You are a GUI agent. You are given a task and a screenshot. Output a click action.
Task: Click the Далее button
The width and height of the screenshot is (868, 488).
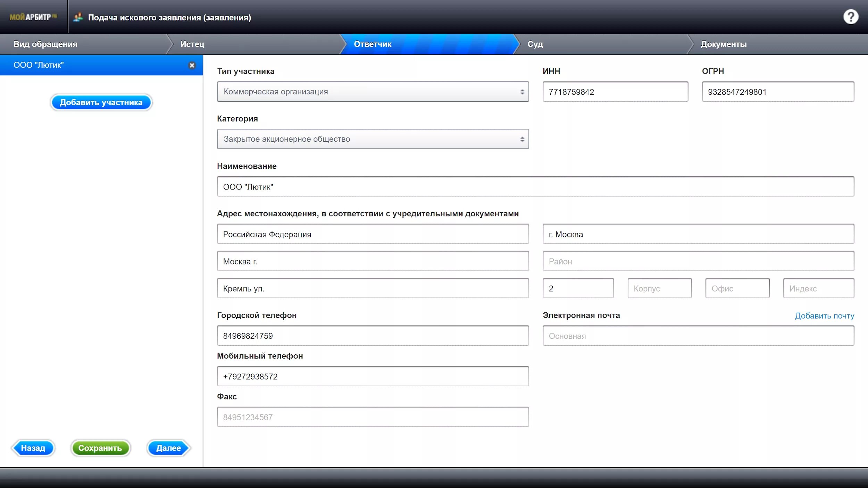(x=168, y=448)
